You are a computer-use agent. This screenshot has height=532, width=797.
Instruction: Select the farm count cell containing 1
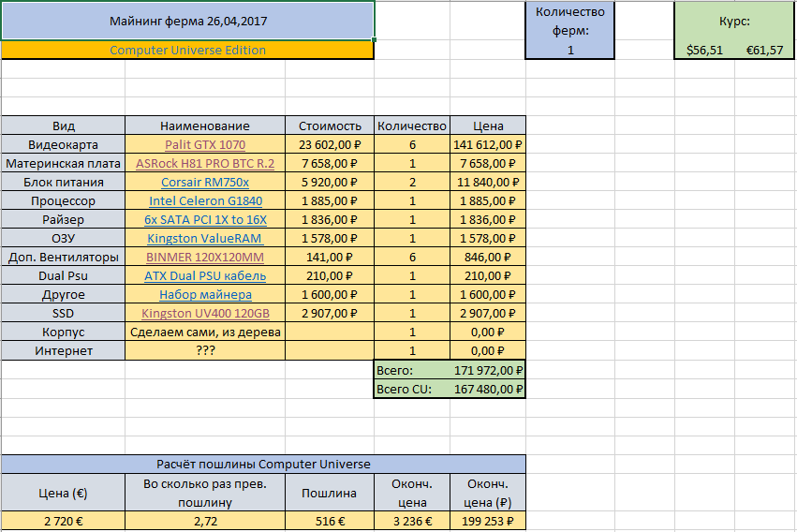(x=569, y=50)
